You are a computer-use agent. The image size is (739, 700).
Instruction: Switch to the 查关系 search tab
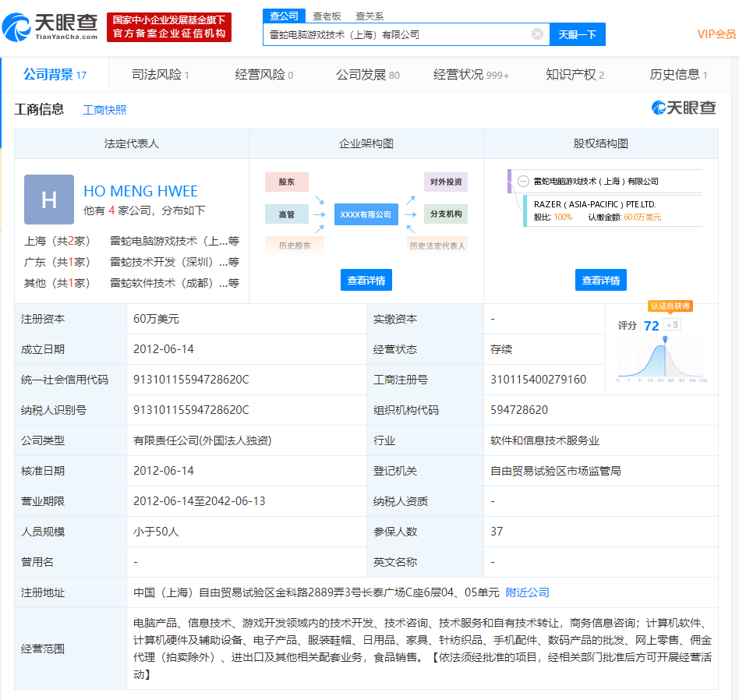[x=369, y=16]
